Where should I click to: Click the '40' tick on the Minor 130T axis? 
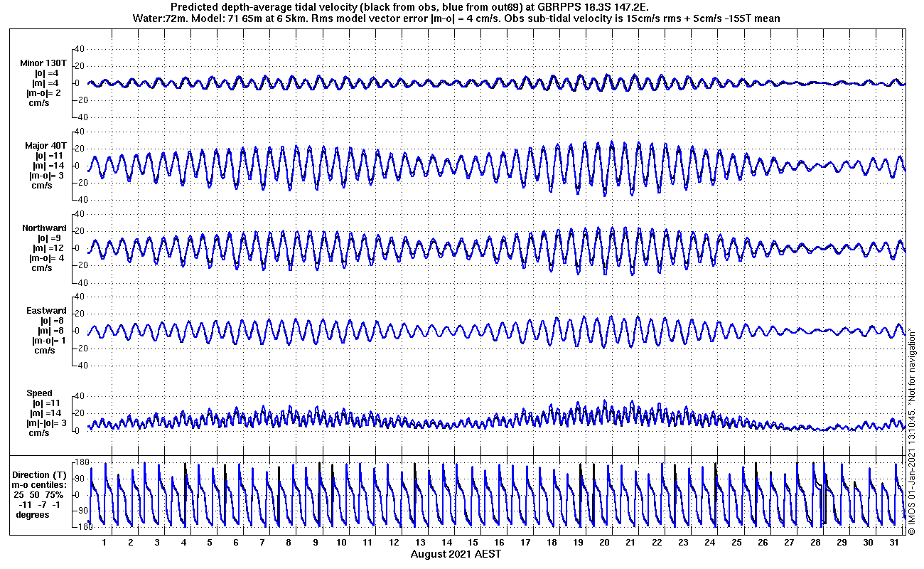80,49
